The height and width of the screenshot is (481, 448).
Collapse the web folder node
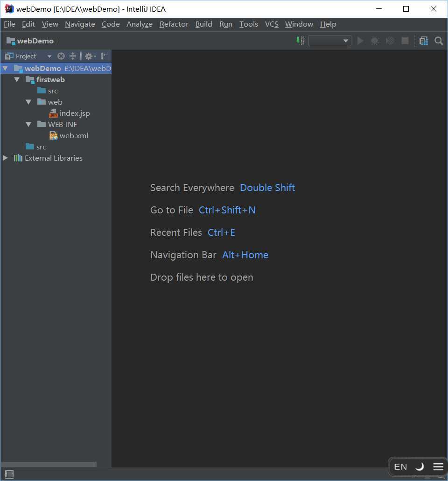coord(28,102)
